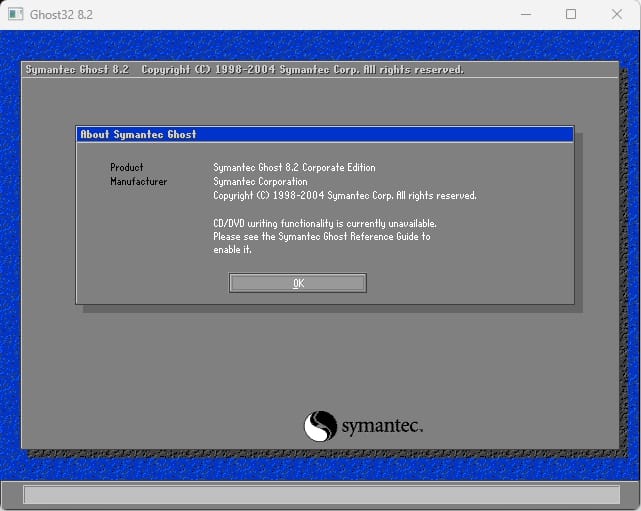Click the "Product" label
The height and width of the screenshot is (511, 641).
point(127,167)
